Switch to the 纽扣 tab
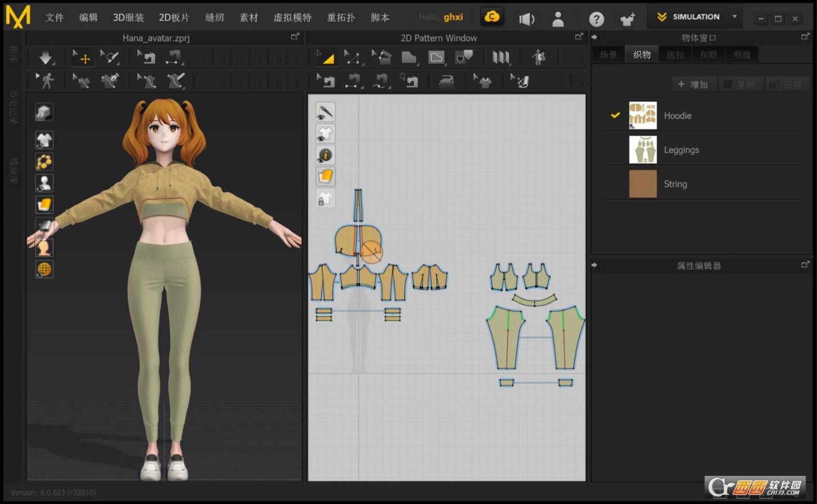Viewport: 817px width, 504px height. (x=675, y=55)
